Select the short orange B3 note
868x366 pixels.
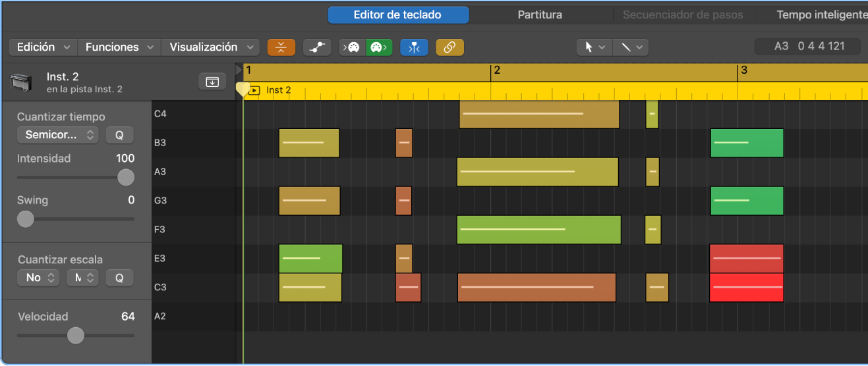pos(404,143)
